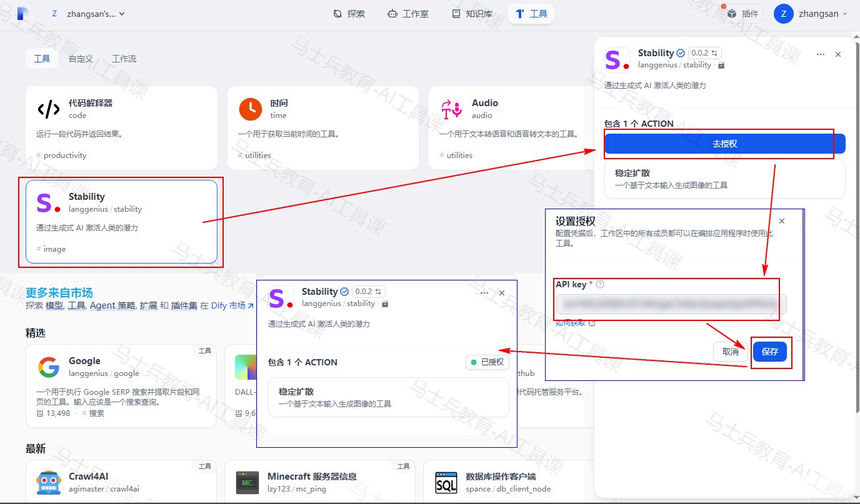Image resolution: width=860 pixels, height=504 pixels.
Task: Close the right Stability detail panel
Action: pyautogui.click(x=838, y=54)
